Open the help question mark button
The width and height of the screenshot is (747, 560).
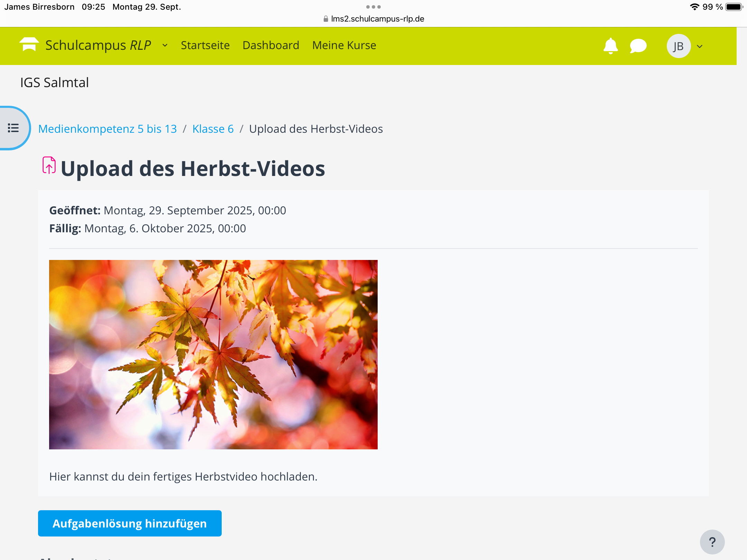pyautogui.click(x=712, y=542)
